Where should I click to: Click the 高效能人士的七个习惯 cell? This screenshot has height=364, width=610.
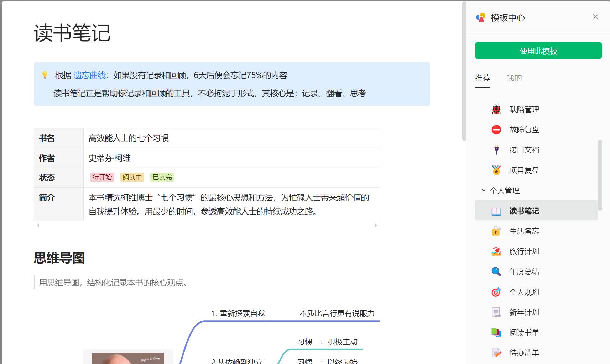click(232, 138)
